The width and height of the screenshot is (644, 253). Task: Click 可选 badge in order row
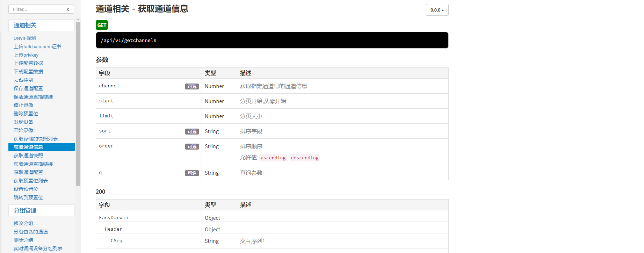pyautogui.click(x=192, y=146)
